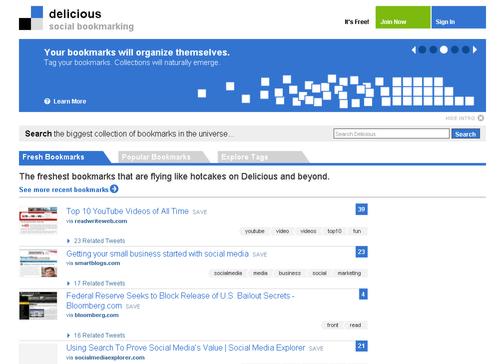Select the last banner slide dot
The height and width of the screenshot is (364, 502).
point(465,50)
